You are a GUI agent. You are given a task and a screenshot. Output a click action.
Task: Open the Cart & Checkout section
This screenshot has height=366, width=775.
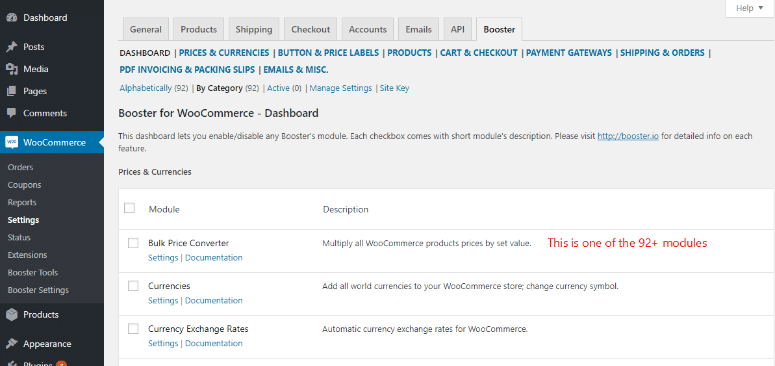click(x=479, y=53)
